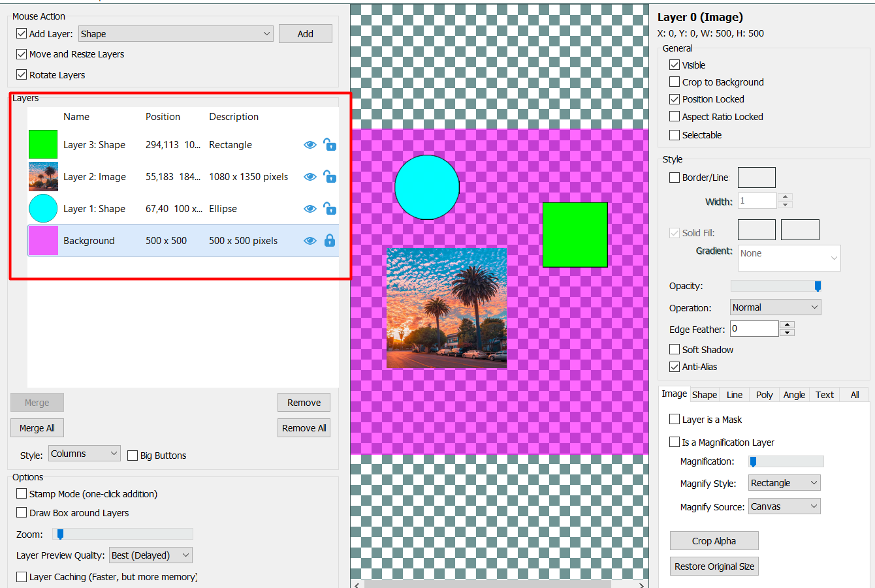The height and width of the screenshot is (588, 875).
Task: Switch to the Text tab
Action: click(825, 395)
